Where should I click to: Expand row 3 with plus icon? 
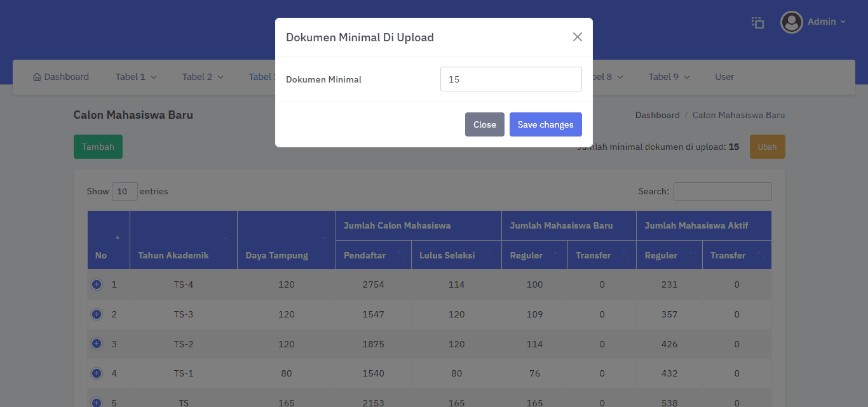coord(97,344)
